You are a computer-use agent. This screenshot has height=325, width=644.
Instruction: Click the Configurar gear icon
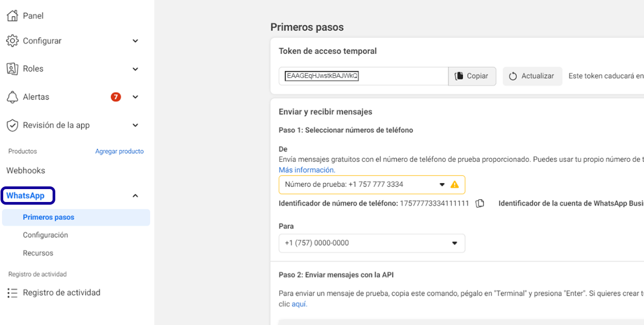pos(12,41)
